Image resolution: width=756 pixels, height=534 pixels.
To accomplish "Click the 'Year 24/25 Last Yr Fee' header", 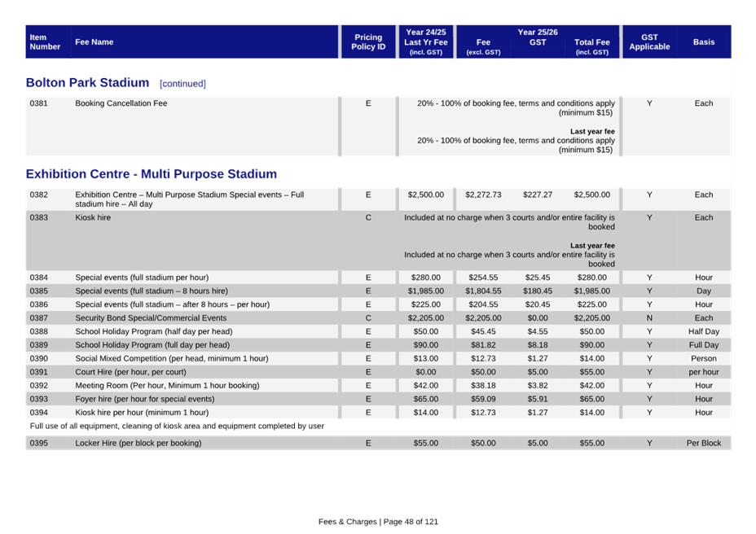I will (x=426, y=42).
